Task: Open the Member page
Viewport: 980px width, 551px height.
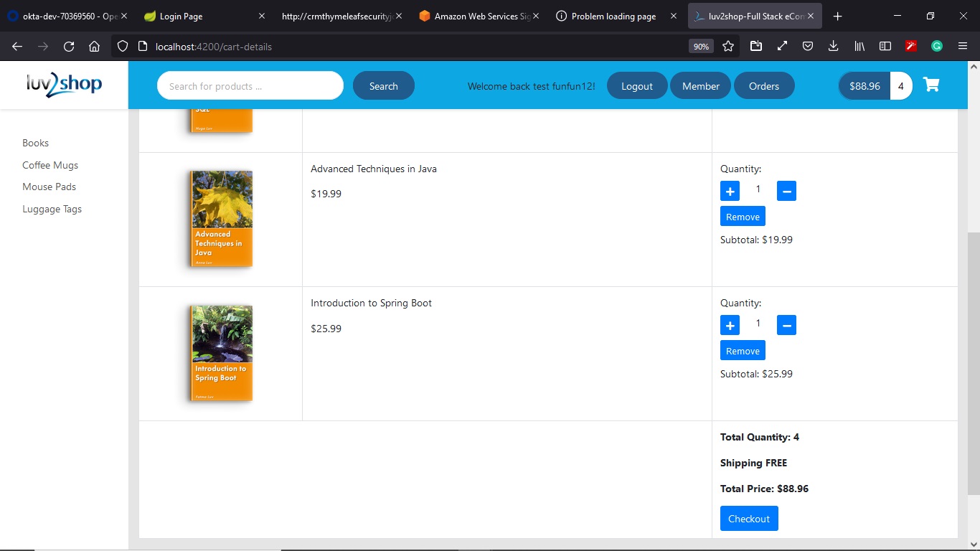Action: click(701, 85)
